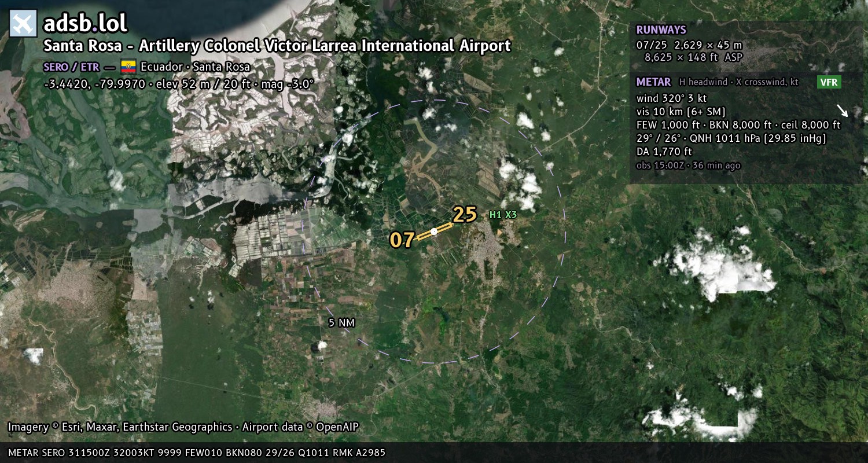Click the DA 1,770 ft density altitude
The image size is (868, 463).
tap(664, 152)
